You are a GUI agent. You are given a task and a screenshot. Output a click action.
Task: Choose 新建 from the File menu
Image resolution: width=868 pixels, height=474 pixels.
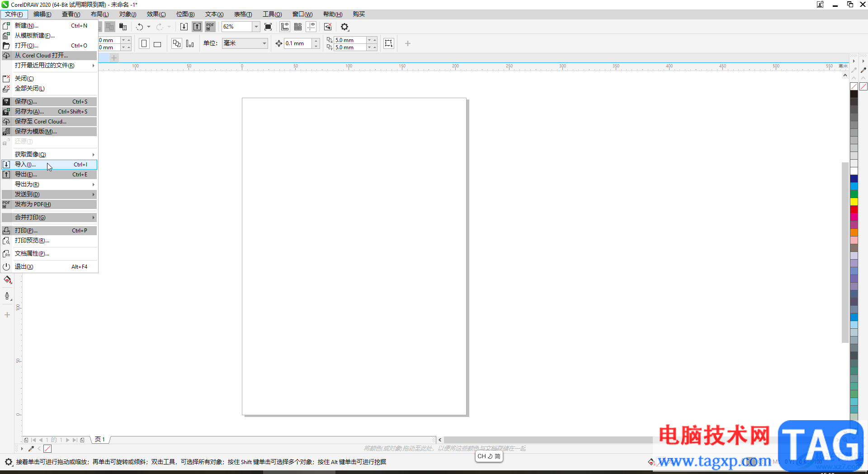(x=49, y=26)
